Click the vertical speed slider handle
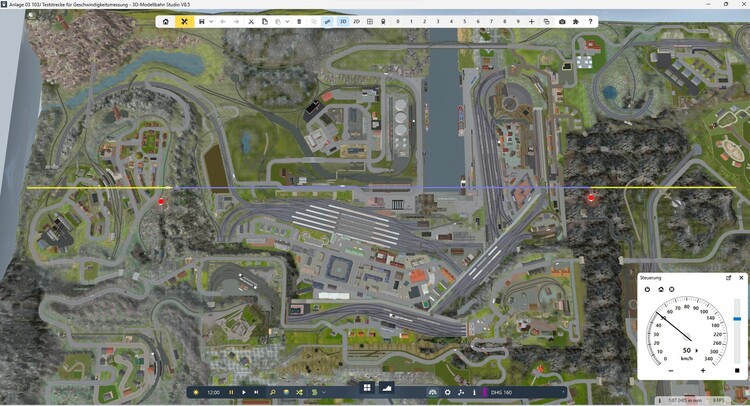The image size is (750, 406). click(x=737, y=319)
